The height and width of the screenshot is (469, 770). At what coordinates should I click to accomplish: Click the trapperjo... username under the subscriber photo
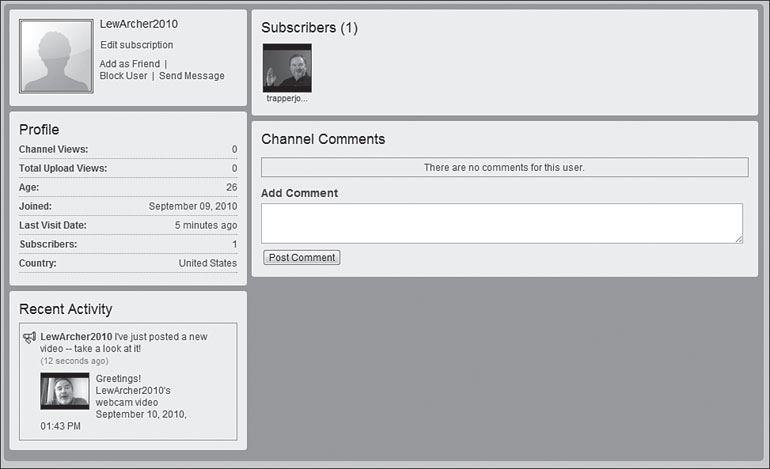[x=287, y=99]
